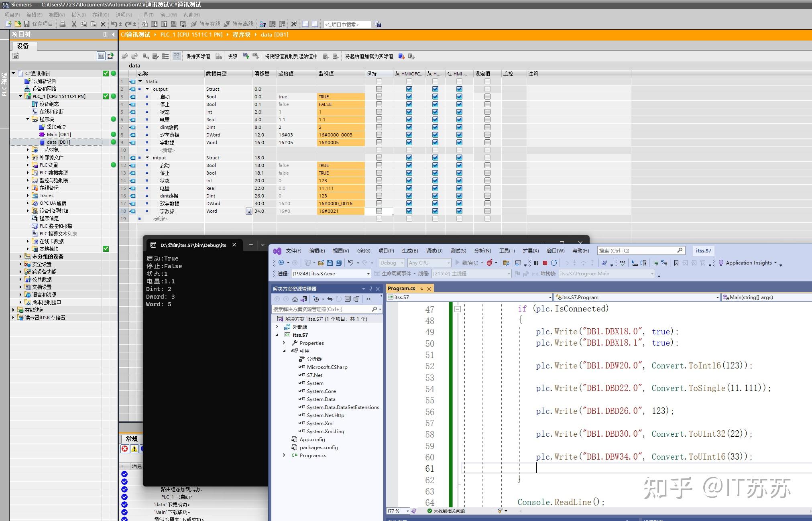The image size is (812, 521).
Task: Click load start values as actual values (将起始值加载为实际值)
Action: pos(369,56)
